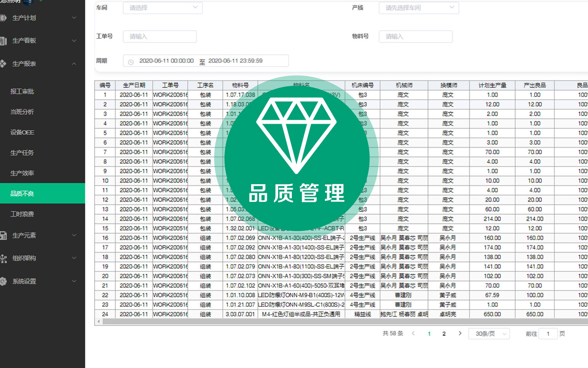Select the 工时浪费 menu item
This screenshot has width=588, height=368.
(x=22, y=214)
